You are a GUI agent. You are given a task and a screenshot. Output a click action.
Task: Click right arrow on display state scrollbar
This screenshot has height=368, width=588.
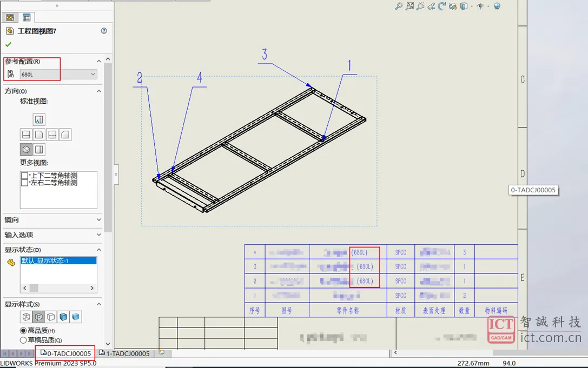tap(92, 288)
